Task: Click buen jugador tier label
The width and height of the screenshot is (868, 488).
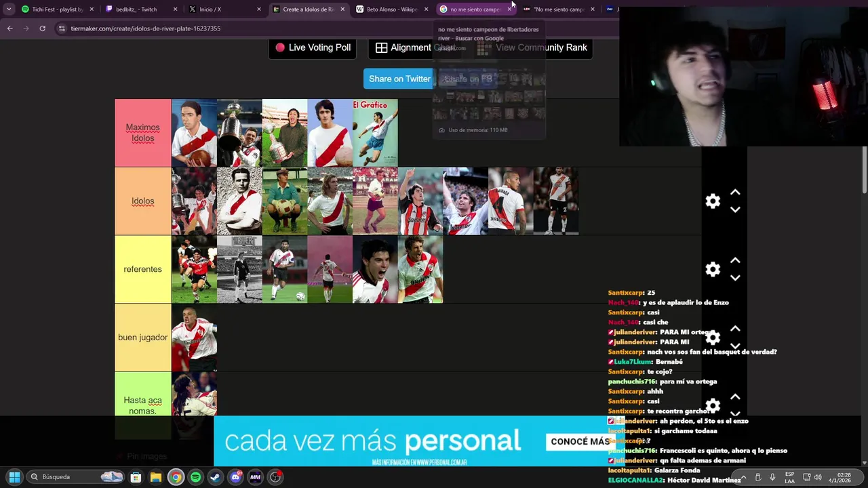Action: click(x=142, y=338)
